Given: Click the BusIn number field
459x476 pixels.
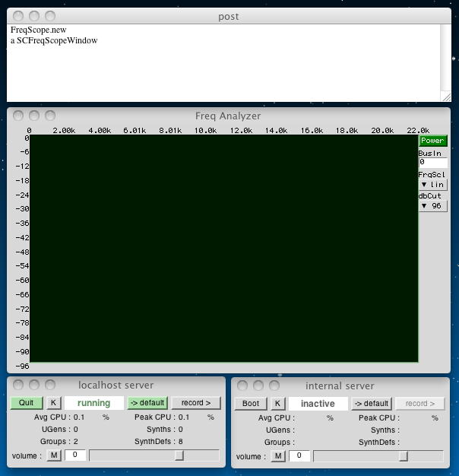Looking at the screenshot, I should (x=433, y=163).
